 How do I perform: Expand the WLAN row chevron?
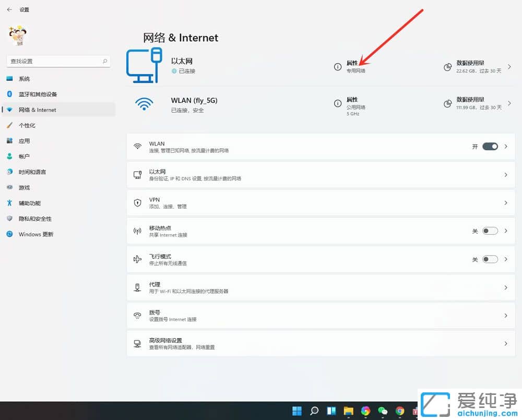click(x=506, y=147)
